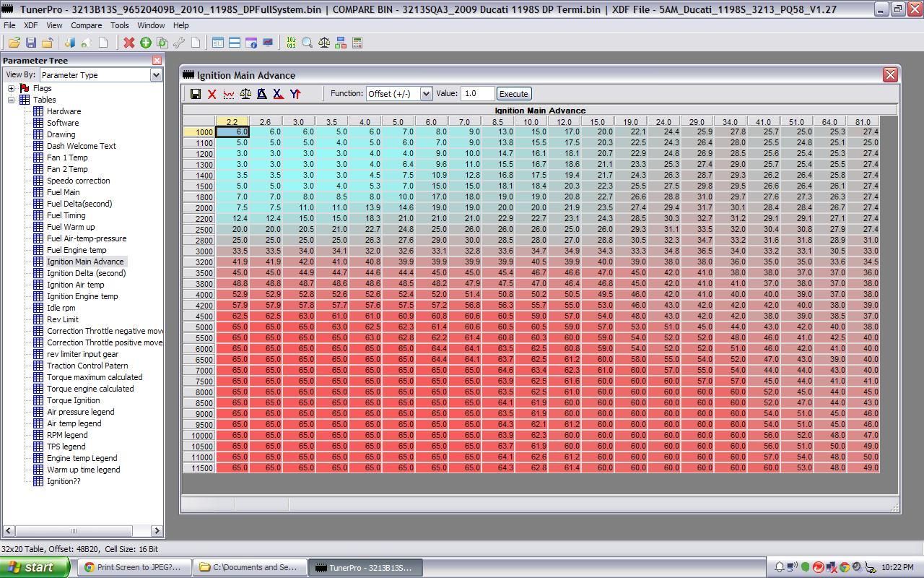
Task: Open the View By Parameter Type dropdown
Action: pyautogui.click(x=156, y=75)
